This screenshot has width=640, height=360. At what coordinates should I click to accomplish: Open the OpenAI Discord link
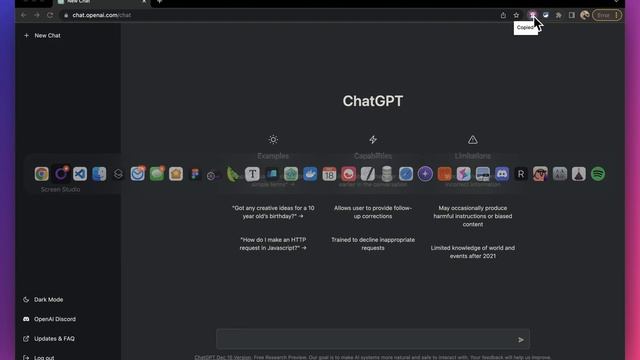tap(49, 319)
